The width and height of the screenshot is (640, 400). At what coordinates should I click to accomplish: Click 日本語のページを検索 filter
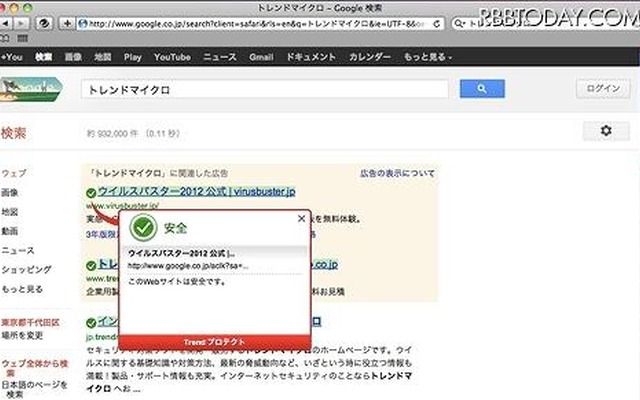[34, 389]
